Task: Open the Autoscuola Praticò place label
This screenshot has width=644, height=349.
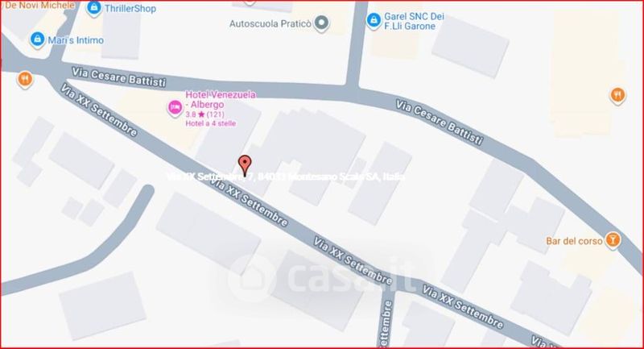Action: pos(270,24)
